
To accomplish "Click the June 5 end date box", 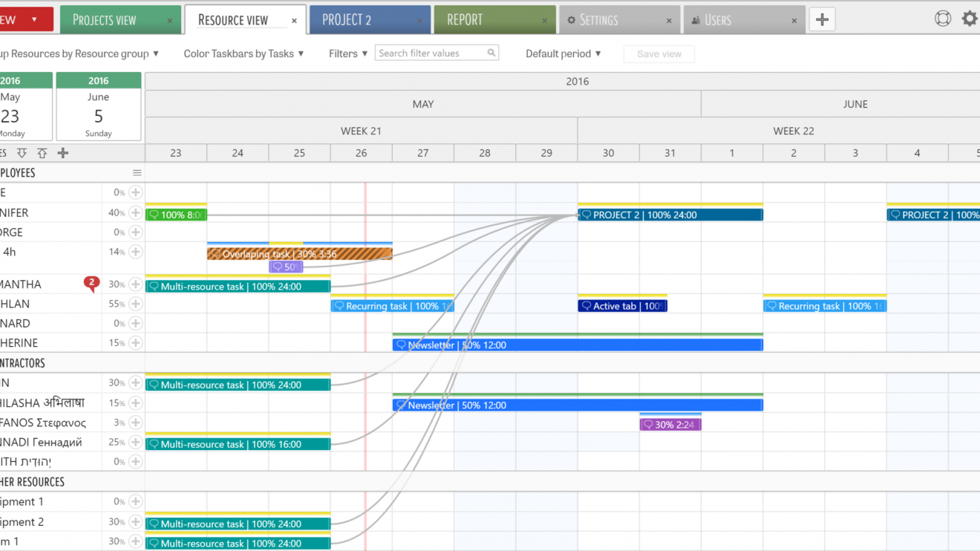I will (98, 106).
